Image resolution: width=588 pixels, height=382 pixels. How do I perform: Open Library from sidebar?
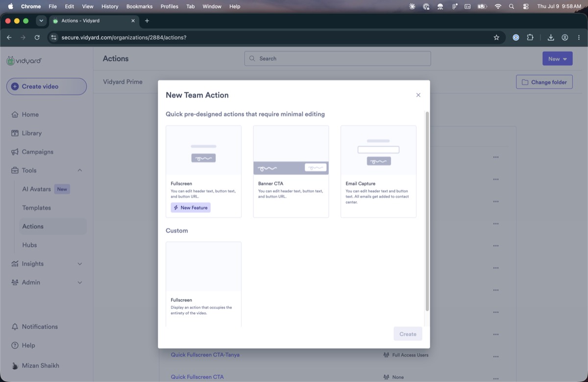click(31, 133)
